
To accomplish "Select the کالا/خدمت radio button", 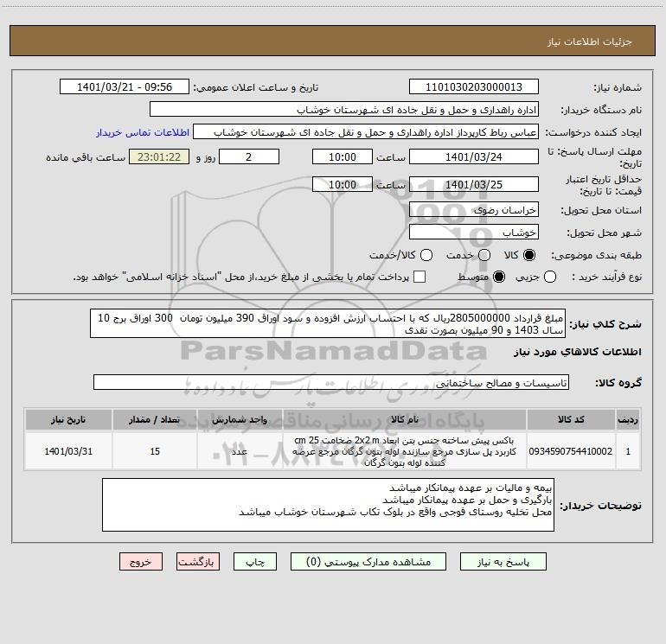I will click(x=426, y=255).
